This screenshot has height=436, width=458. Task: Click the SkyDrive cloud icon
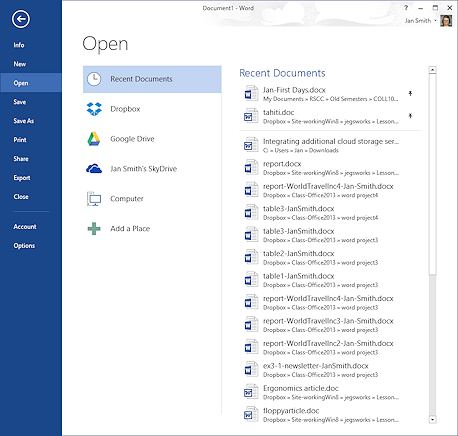[x=94, y=169]
